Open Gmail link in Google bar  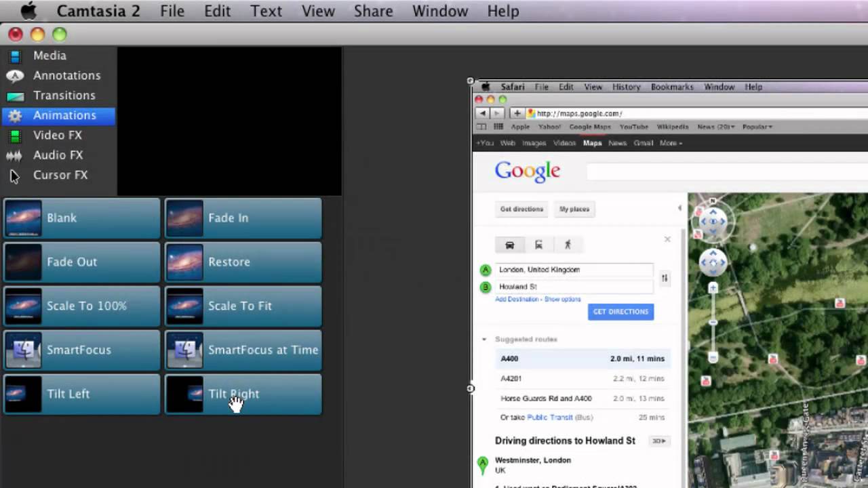[x=643, y=143]
